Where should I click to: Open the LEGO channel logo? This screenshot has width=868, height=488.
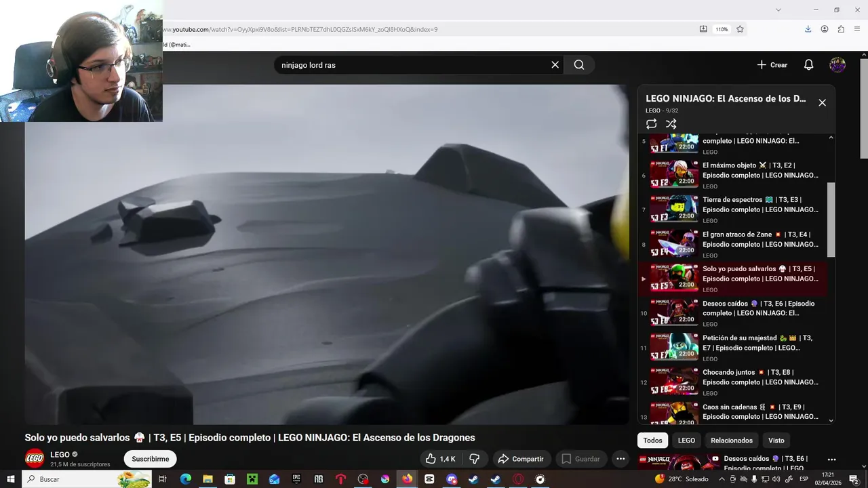click(x=35, y=459)
